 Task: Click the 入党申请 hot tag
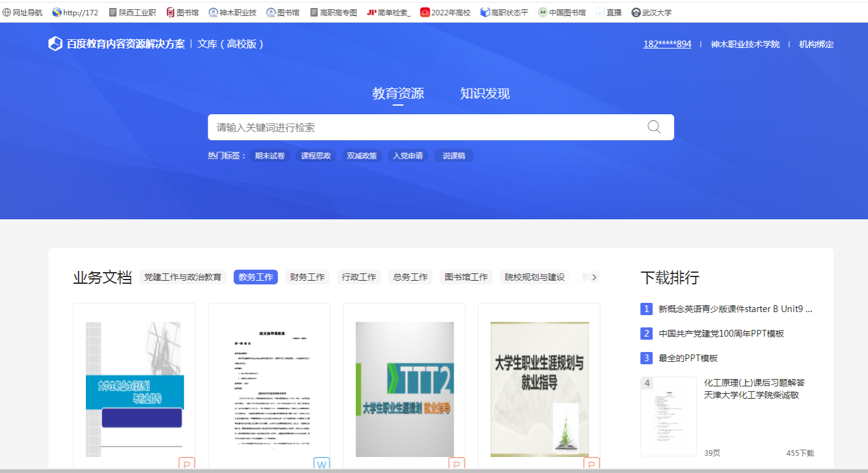408,156
